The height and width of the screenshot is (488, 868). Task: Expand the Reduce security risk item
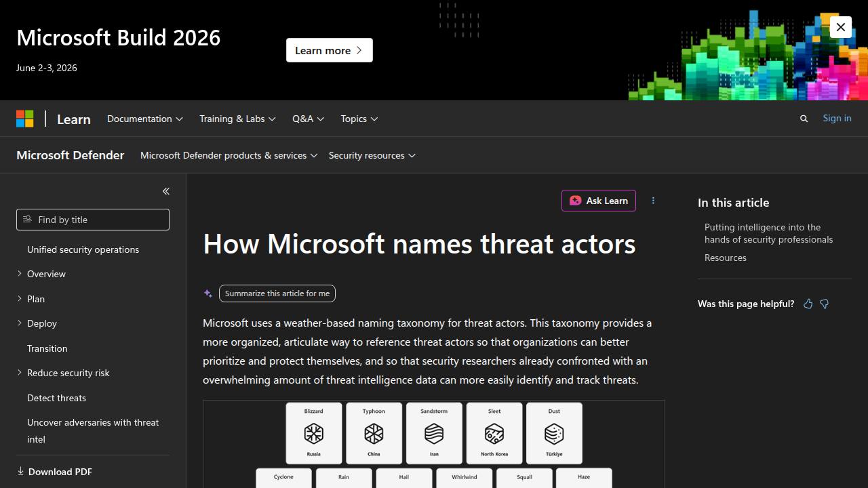point(20,373)
